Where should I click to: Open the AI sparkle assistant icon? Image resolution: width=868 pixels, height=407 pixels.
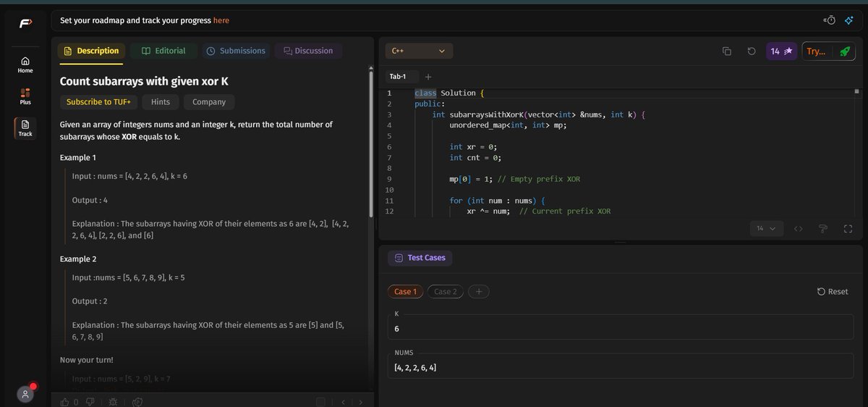[x=849, y=20]
